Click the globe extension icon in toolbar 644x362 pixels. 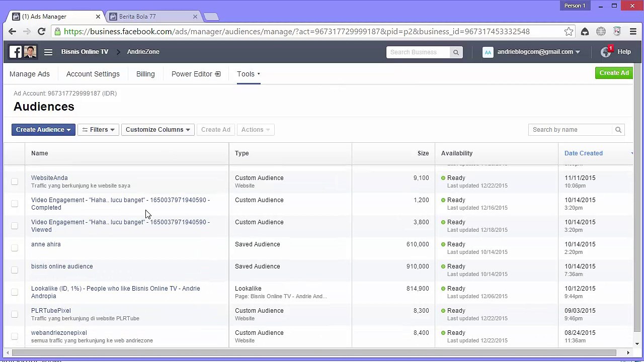[601, 32]
